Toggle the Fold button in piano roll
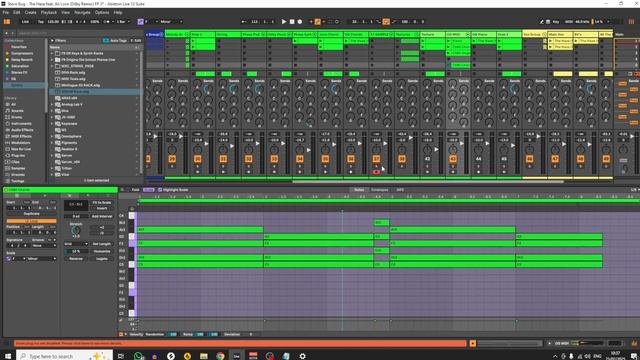640x360 pixels. pyautogui.click(x=136, y=190)
